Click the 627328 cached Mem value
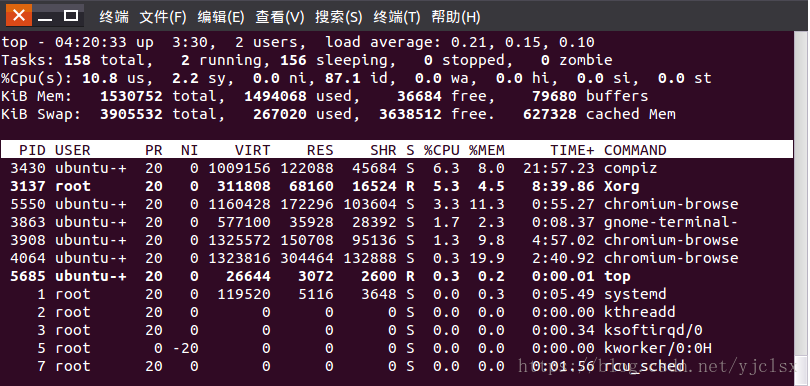The image size is (810, 386). pos(550,114)
